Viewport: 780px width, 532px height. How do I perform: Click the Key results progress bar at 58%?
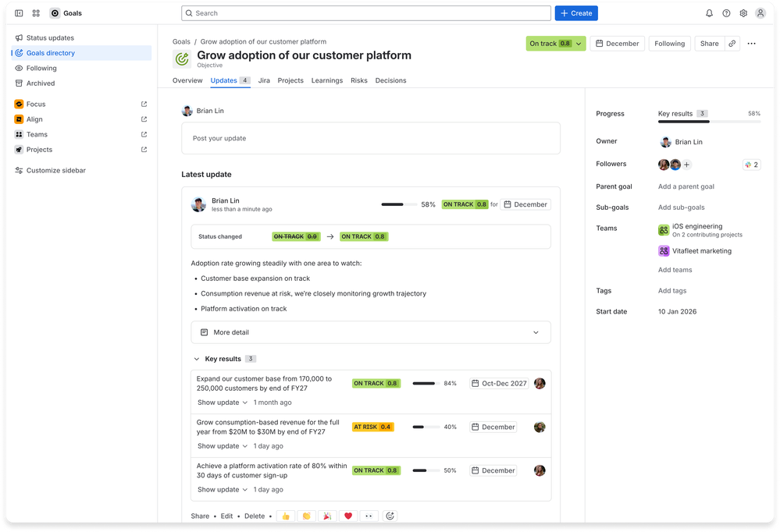710,122
